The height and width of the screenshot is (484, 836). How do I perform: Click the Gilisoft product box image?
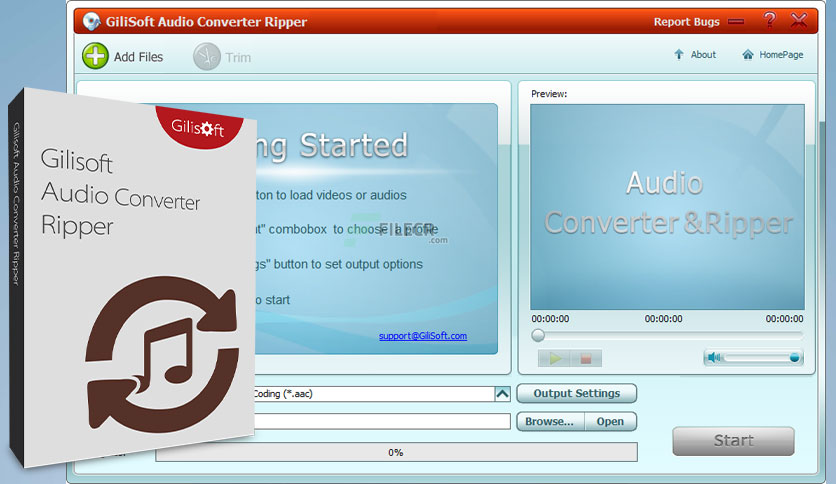pos(133,277)
